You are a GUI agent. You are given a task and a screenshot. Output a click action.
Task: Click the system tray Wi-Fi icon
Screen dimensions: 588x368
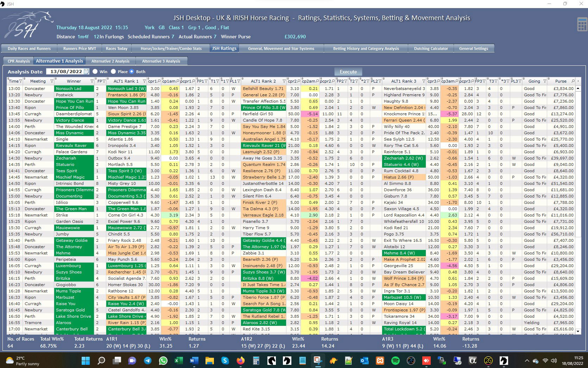545,361
